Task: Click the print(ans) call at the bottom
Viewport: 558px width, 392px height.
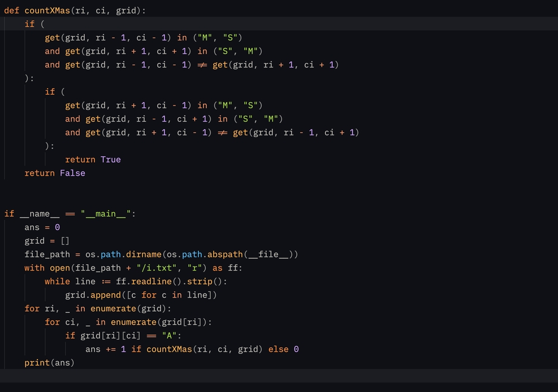Action: 49,362
